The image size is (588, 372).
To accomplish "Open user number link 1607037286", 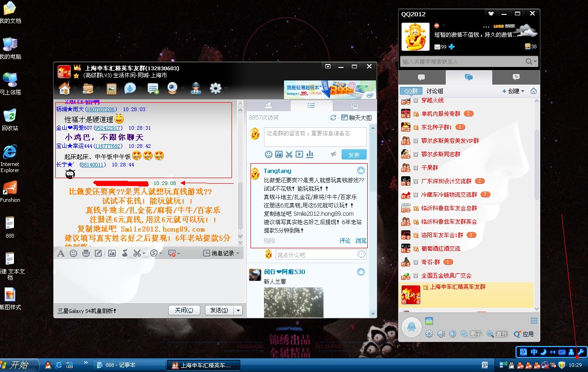I will click(x=101, y=109).
